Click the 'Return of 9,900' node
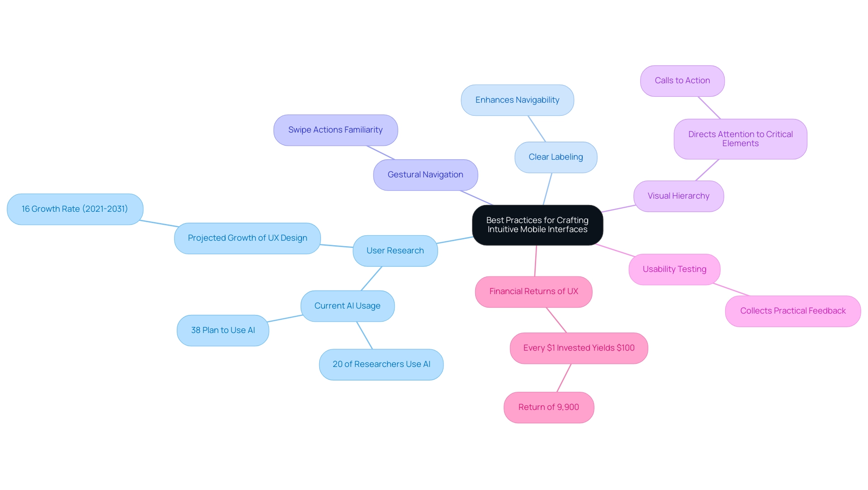This screenshot has height=490, width=868. click(550, 407)
